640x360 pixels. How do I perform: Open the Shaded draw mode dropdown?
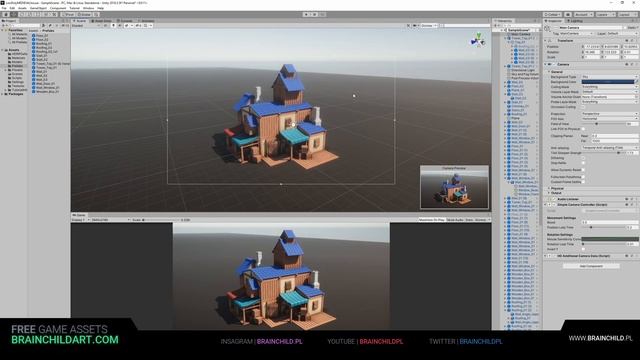[x=86, y=25]
